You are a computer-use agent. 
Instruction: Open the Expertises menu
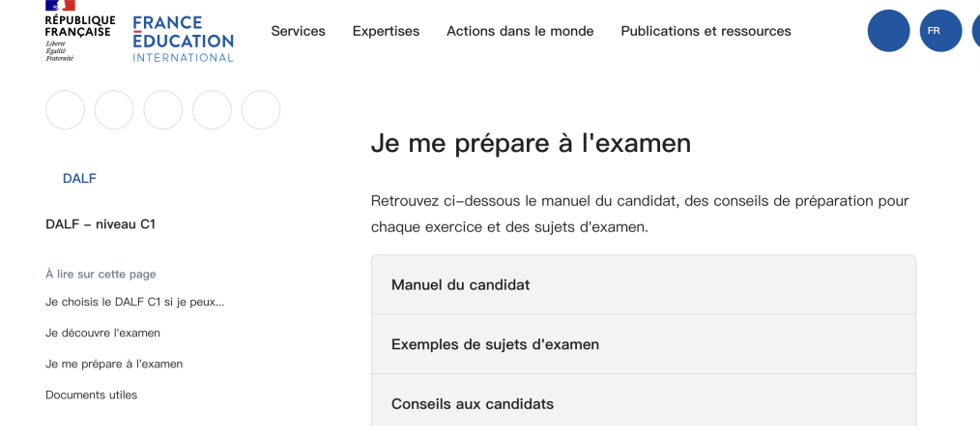pyautogui.click(x=386, y=31)
